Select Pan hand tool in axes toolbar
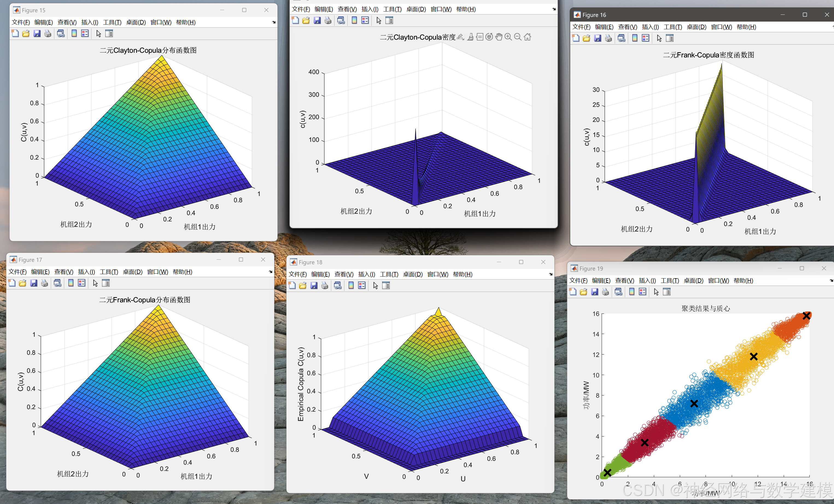The image size is (834, 504). tap(499, 37)
